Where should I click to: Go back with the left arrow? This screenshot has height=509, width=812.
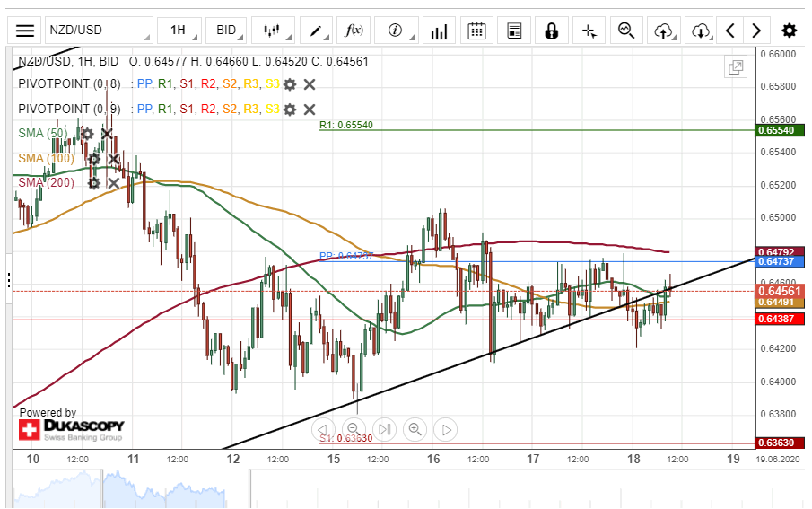coord(730,31)
